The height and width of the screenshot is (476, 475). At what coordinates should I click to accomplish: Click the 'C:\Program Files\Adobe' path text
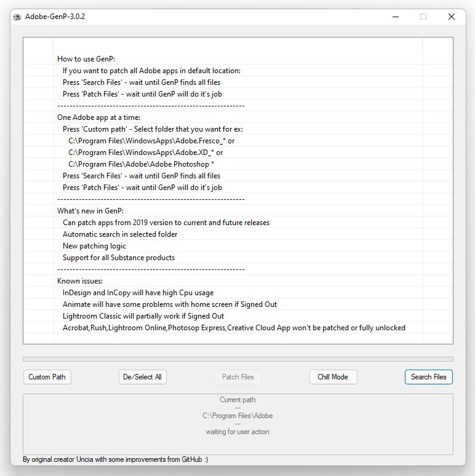coord(237,416)
